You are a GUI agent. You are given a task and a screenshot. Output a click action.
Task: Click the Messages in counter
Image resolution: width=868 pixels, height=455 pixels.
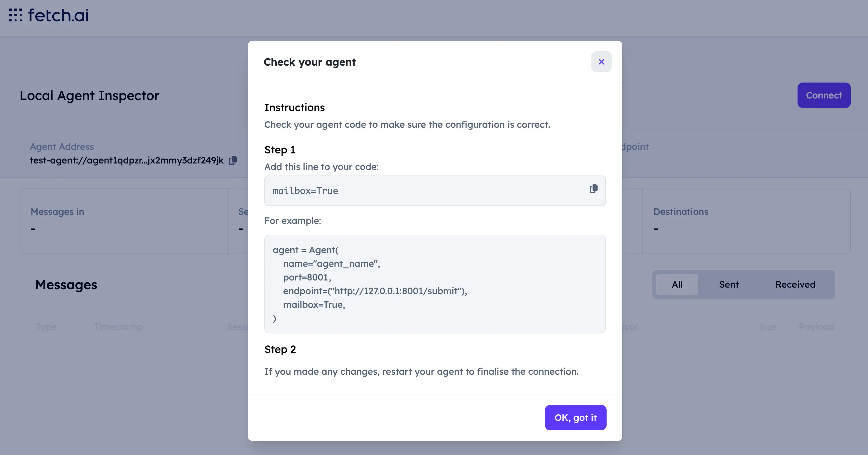click(57, 212)
